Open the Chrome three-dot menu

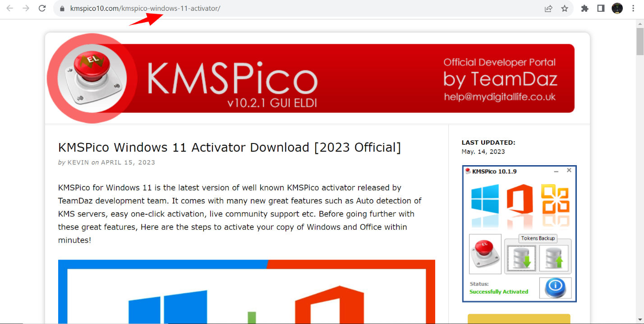point(633,8)
